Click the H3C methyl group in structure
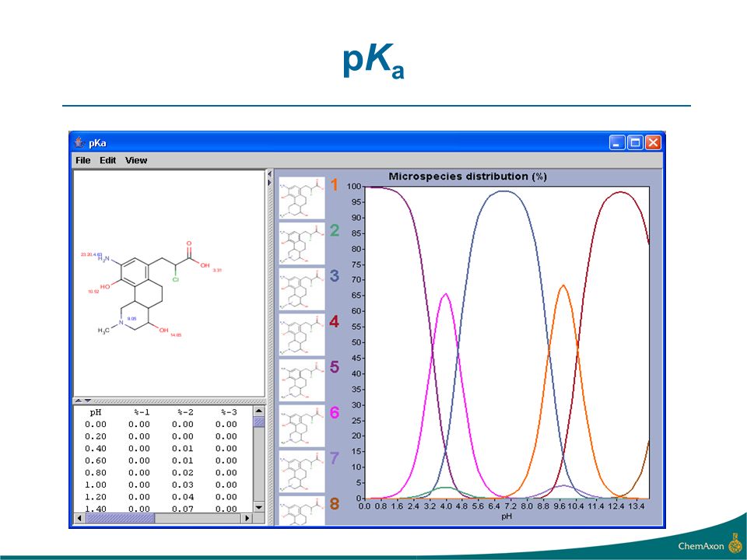 (103, 331)
